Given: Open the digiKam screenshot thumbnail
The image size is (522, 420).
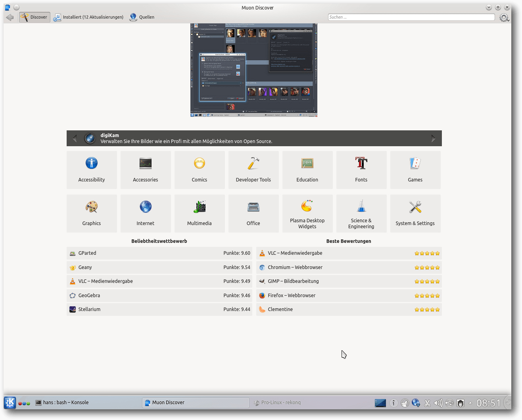Looking at the screenshot, I should 254,70.
